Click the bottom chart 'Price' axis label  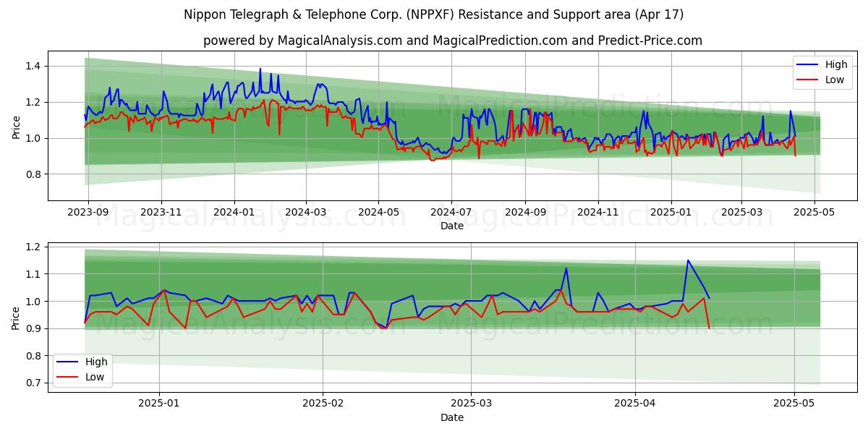pyautogui.click(x=17, y=317)
